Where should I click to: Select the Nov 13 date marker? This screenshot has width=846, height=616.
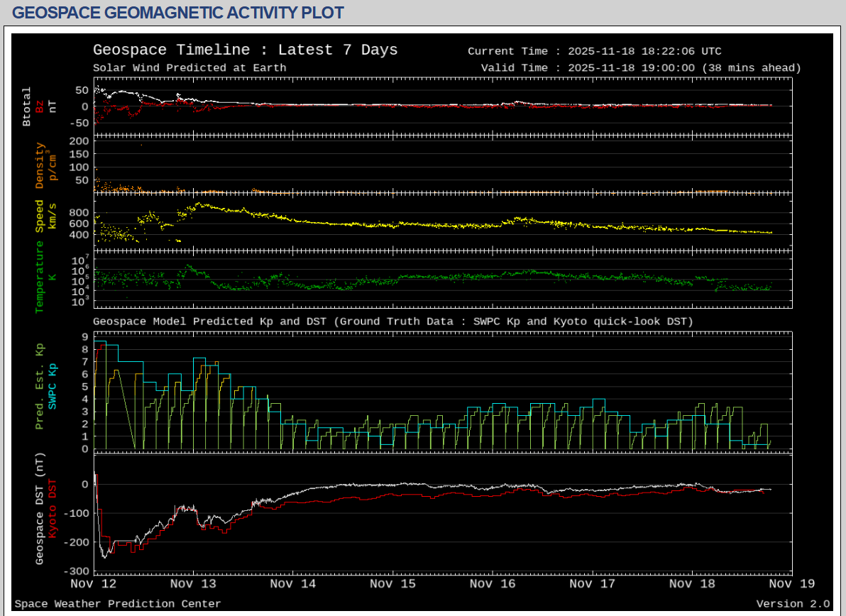pos(193,583)
